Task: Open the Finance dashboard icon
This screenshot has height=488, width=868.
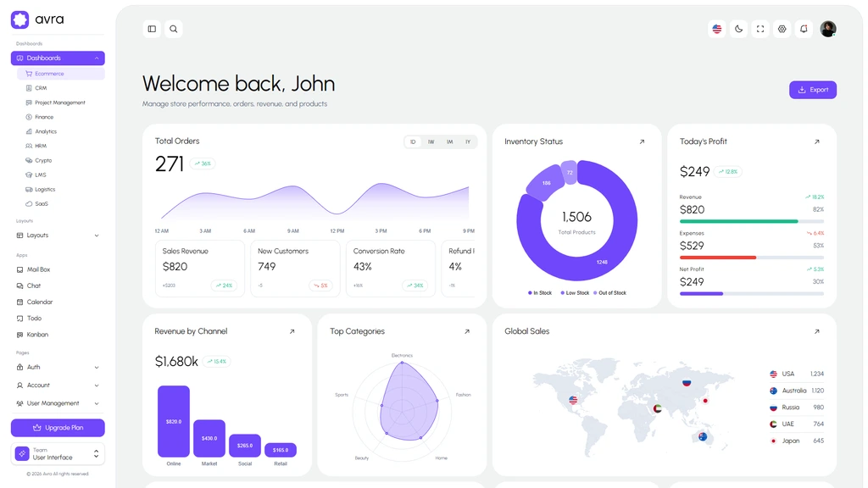Action: 29,117
